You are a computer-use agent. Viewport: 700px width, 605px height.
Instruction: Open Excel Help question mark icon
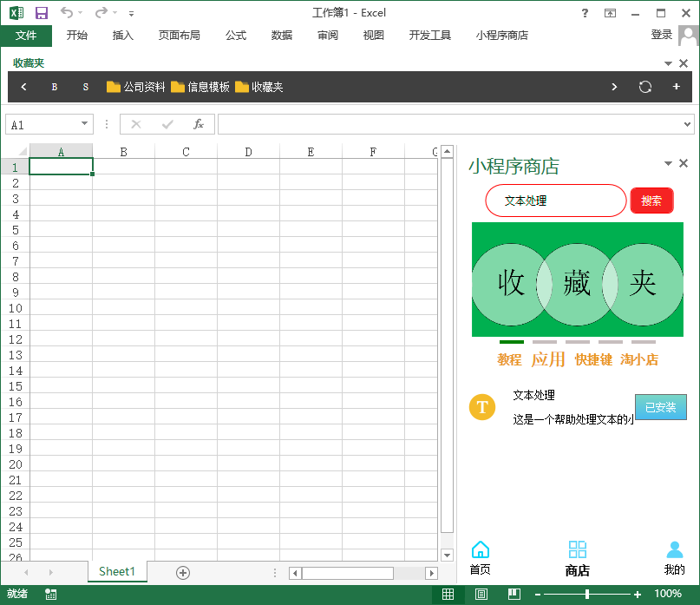tap(585, 13)
